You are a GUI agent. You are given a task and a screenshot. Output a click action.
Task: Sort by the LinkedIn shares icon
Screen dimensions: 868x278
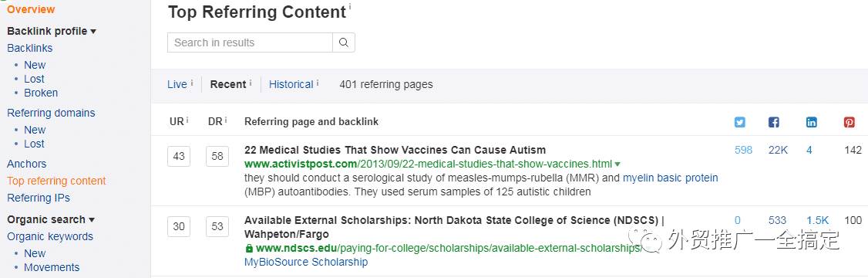point(812,122)
